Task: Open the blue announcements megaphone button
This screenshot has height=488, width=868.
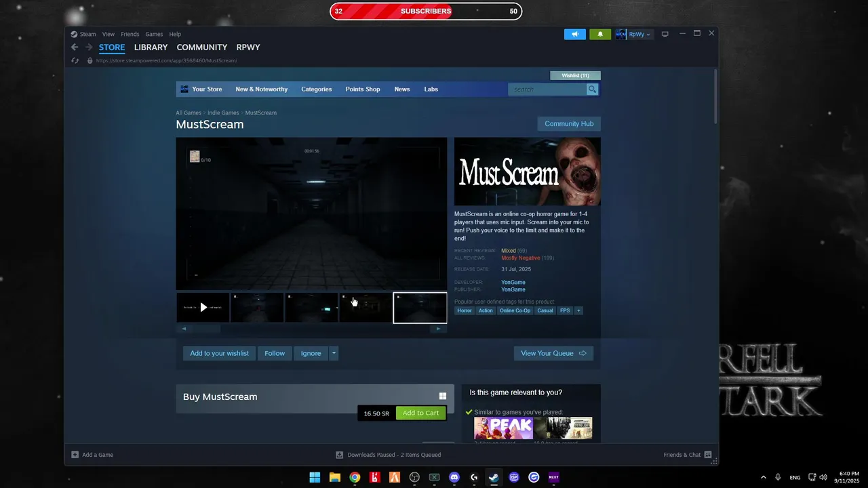Action: click(x=574, y=34)
